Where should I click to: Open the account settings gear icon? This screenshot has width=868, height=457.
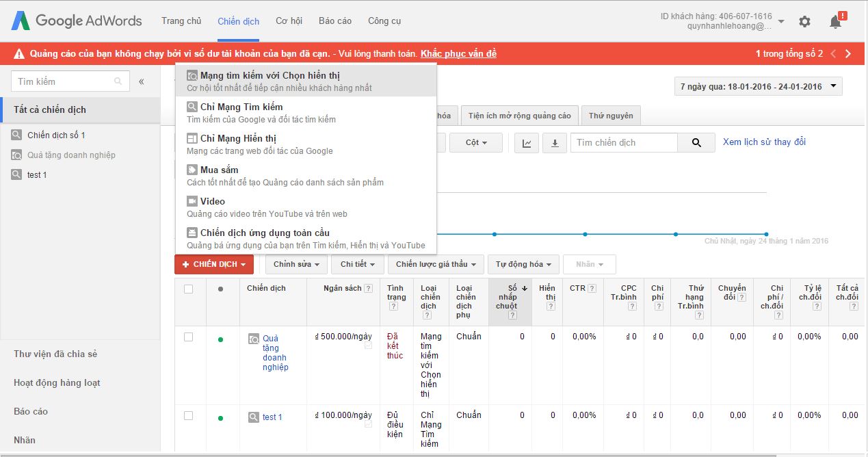click(804, 21)
